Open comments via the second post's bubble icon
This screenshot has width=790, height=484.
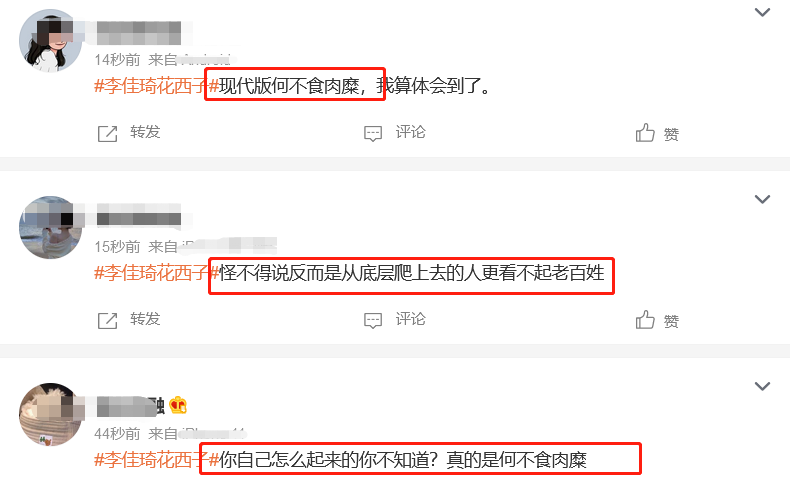(373, 320)
